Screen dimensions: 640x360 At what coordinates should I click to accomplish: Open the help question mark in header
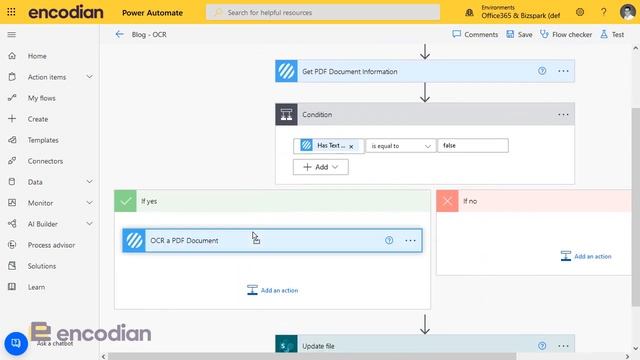(x=603, y=12)
